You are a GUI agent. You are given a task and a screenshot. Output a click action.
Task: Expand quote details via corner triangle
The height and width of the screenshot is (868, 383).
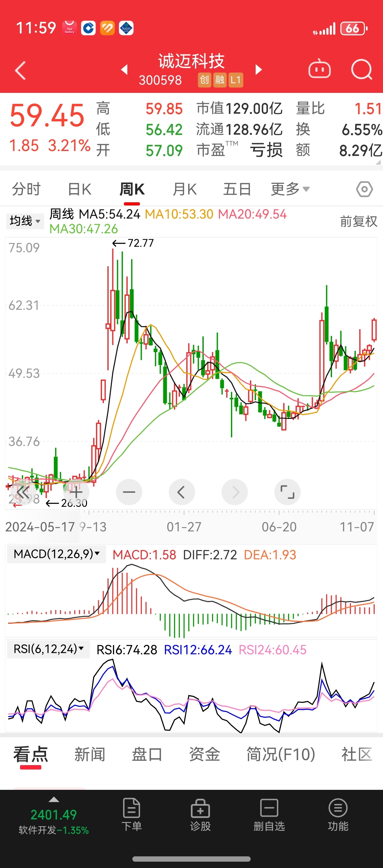coord(378,162)
